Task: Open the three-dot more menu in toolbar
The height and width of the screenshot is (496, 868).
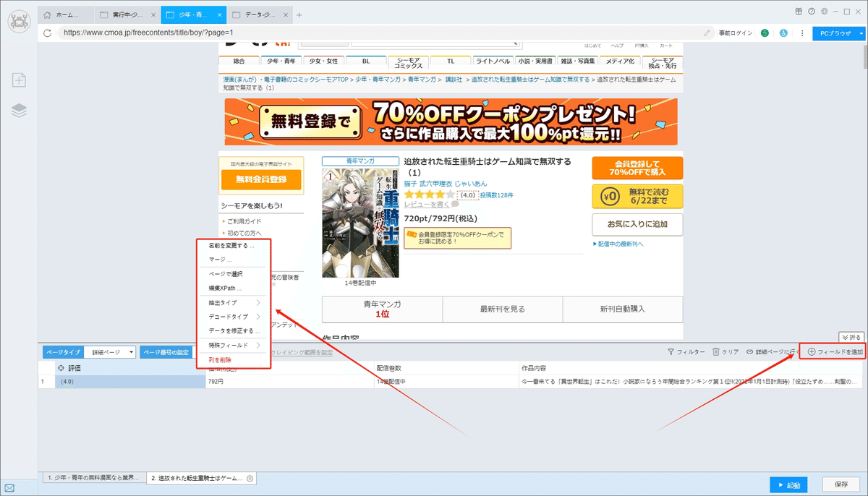Action: click(x=801, y=33)
